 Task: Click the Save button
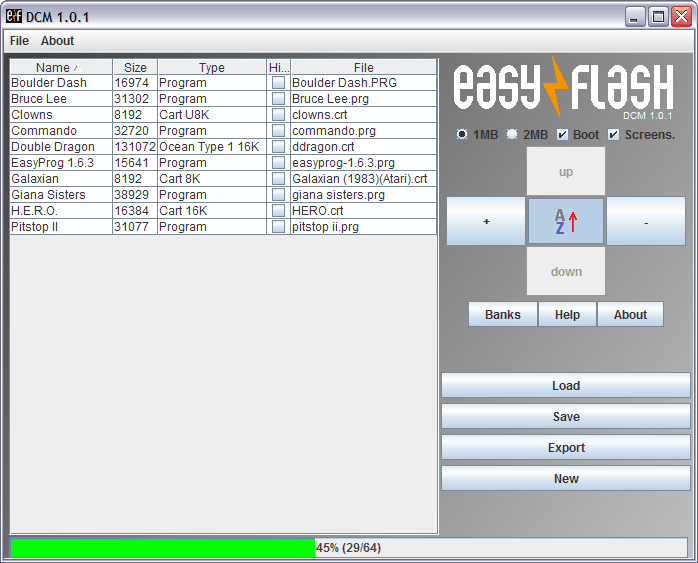(x=566, y=417)
